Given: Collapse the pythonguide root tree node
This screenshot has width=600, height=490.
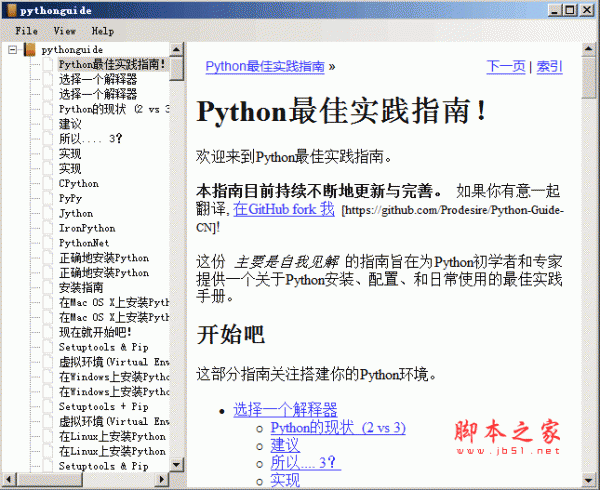Looking at the screenshot, I should tap(13, 50).
